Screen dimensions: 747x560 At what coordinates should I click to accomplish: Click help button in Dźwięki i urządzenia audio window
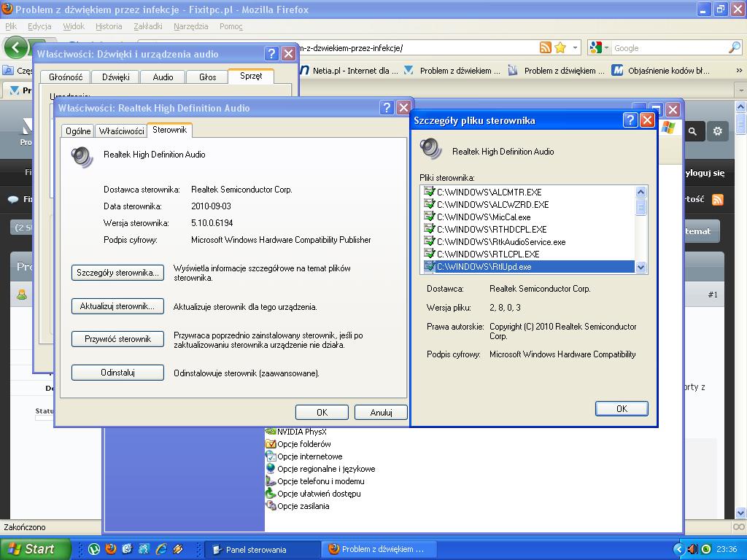click(x=271, y=53)
